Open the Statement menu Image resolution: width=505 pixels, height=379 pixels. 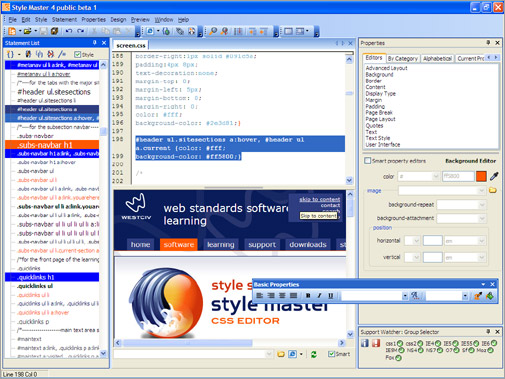coord(64,20)
